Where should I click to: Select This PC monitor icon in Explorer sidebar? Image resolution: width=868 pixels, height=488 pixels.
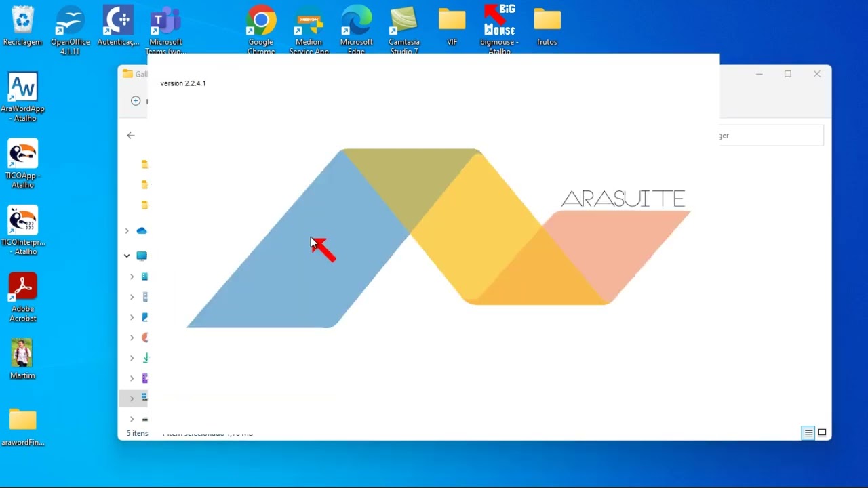tap(142, 256)
